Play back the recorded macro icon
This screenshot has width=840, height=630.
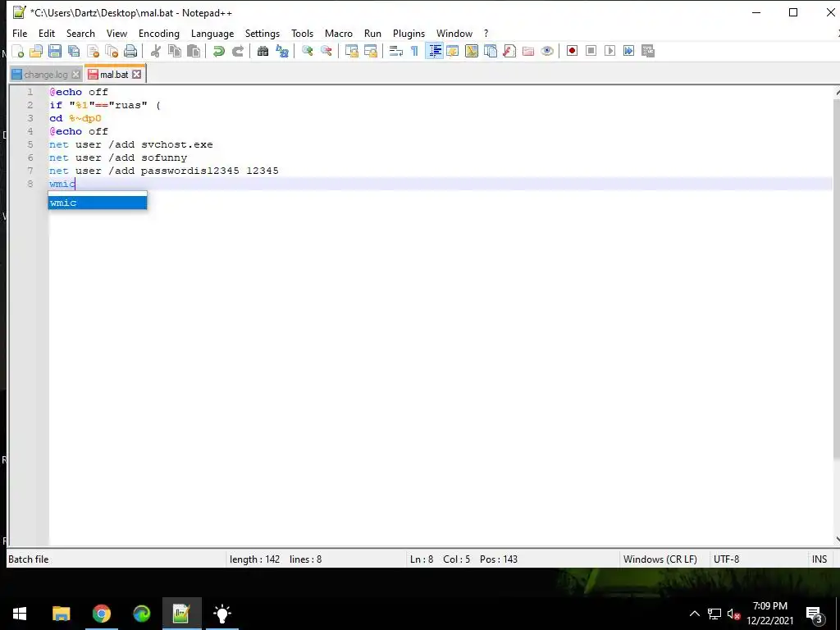pyautogui.click(x=609, y=51)
